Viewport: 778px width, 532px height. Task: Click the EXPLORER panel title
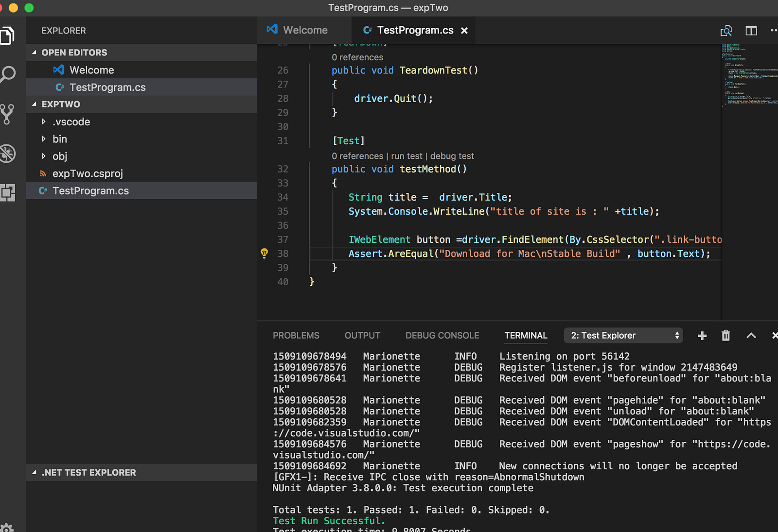[x=64, y=31]
